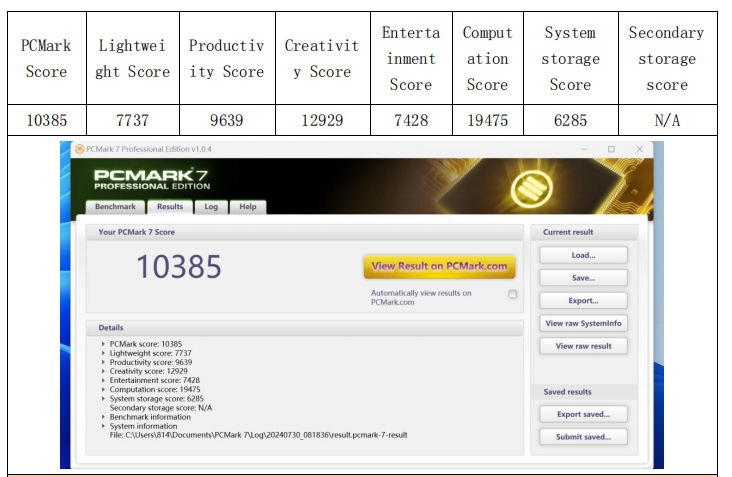Select the 10385 score cell in table
Viewport: 732px width, 477px height.
(x=46, y=120)
